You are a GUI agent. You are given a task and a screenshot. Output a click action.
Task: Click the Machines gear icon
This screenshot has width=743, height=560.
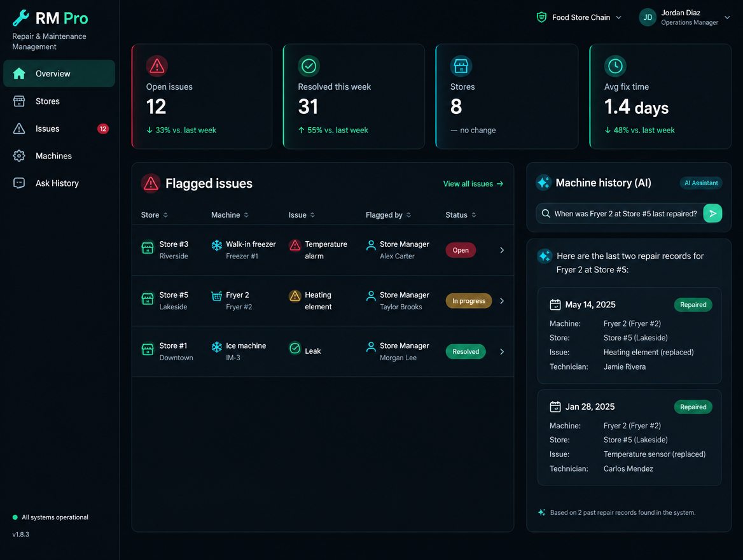pyautogui.click(x=19, y=156)
